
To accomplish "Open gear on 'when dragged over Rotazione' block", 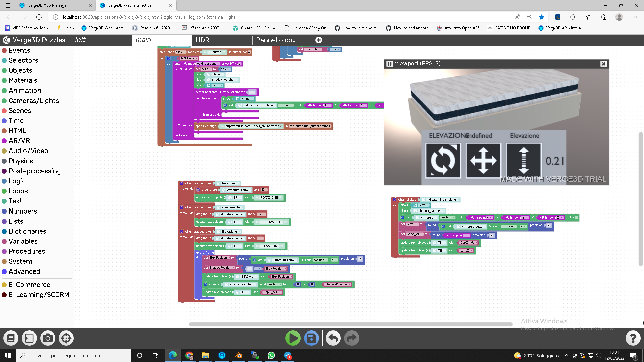I will pos(181,183).
